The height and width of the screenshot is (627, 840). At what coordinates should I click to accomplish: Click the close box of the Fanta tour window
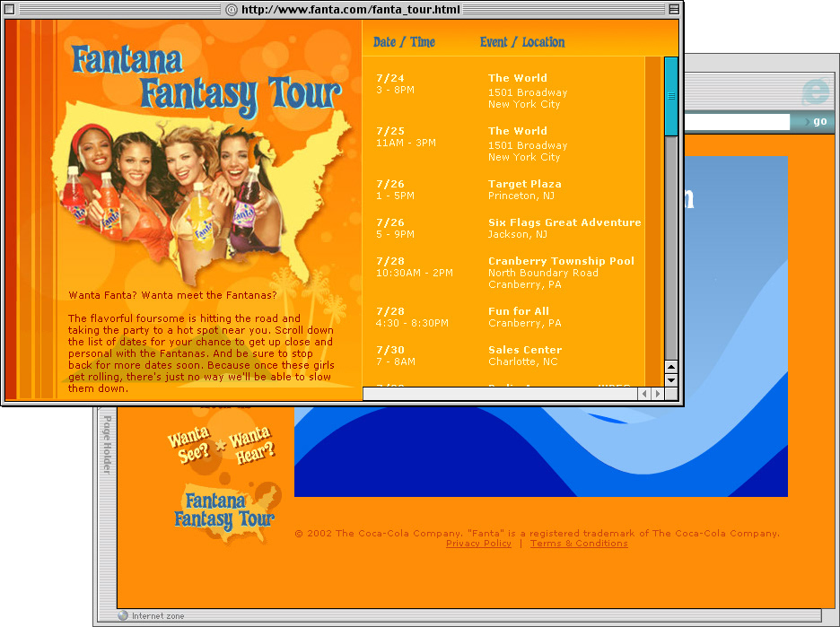tap(9, 9)
